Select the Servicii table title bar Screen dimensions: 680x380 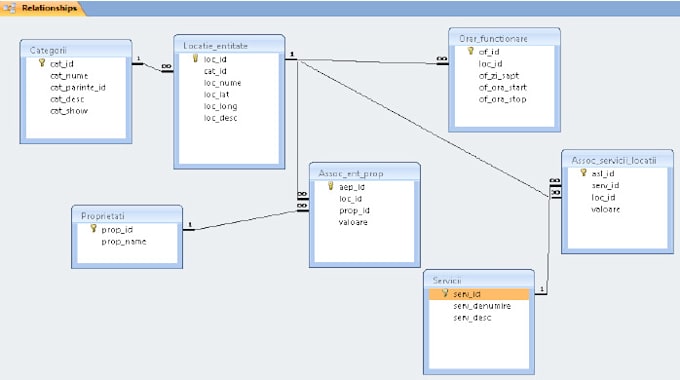[479, 280]
